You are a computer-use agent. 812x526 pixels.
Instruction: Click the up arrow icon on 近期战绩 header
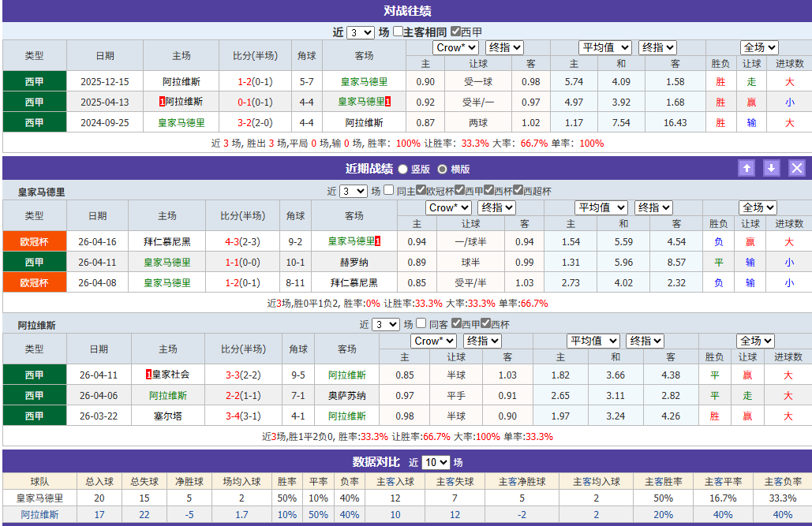746,167
